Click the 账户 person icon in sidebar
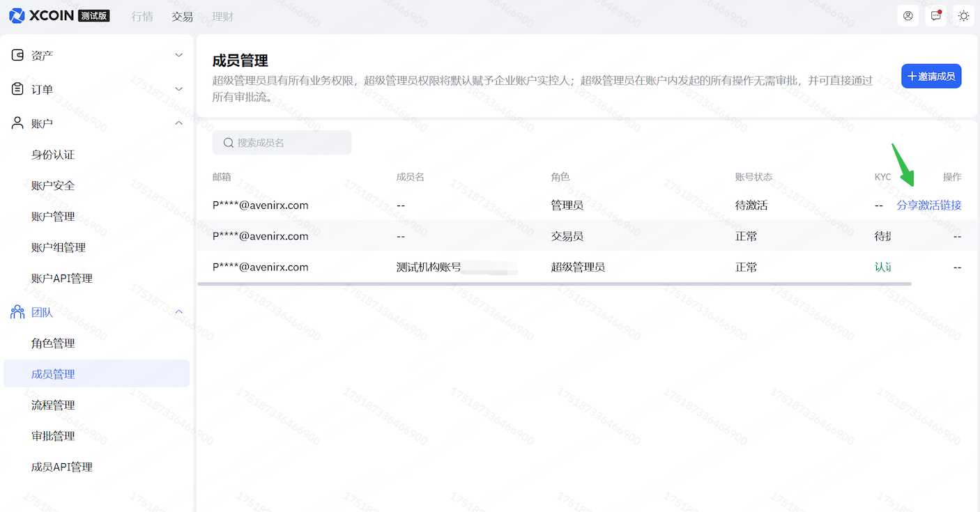The width and height of the screenshot is (980, 512). (18, 123)
